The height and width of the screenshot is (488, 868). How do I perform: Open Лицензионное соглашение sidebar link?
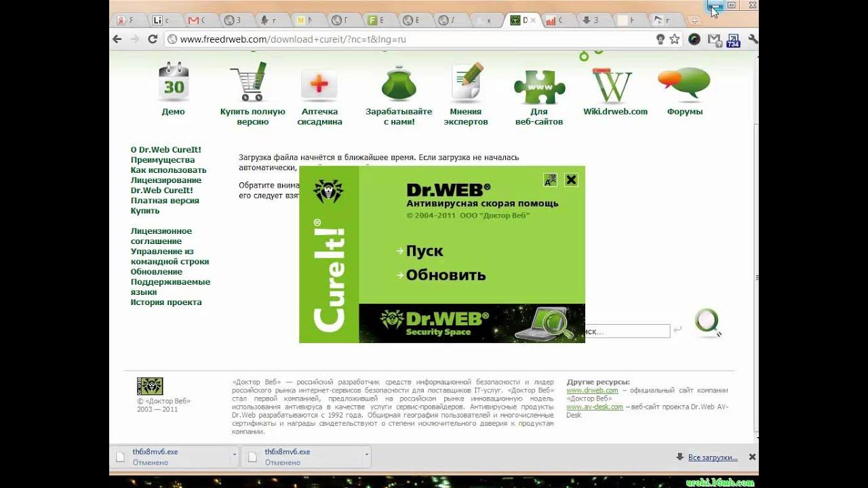point(161,236)
